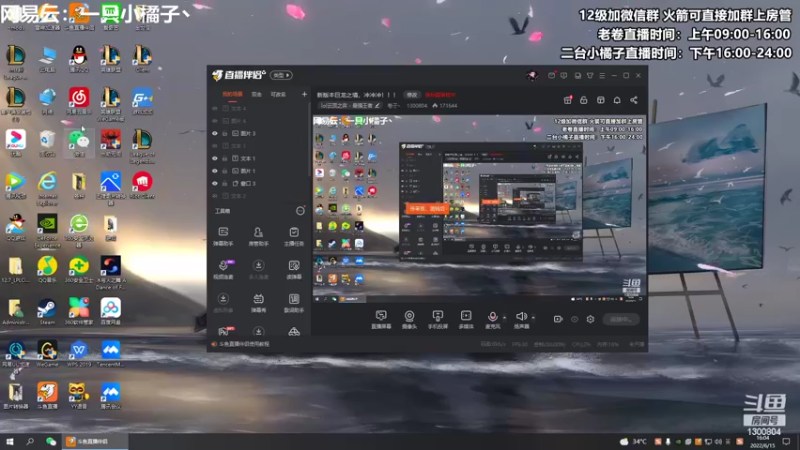This screenshot has height=450, width=800.
Task: Open the 歌词助手 lyrics helper tool
Action: pos(293,303)
